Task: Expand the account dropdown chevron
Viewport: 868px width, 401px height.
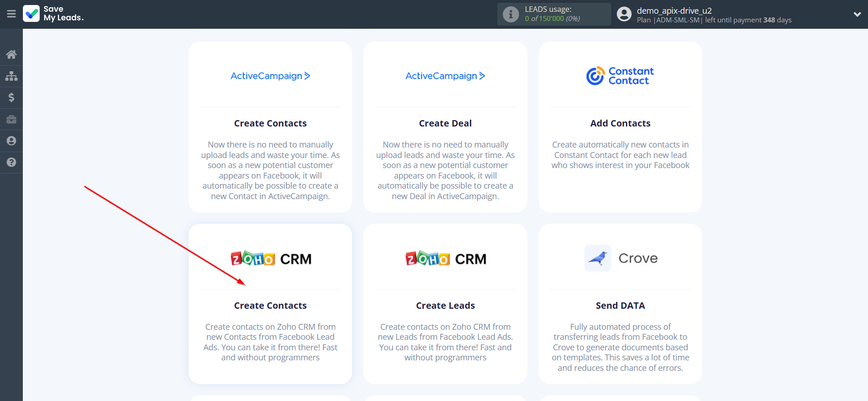Action: (857, 14)
